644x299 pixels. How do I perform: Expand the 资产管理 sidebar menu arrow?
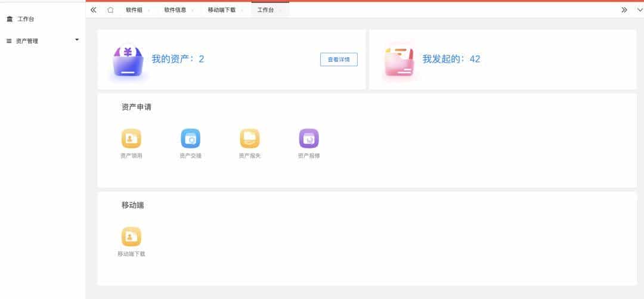77,40
